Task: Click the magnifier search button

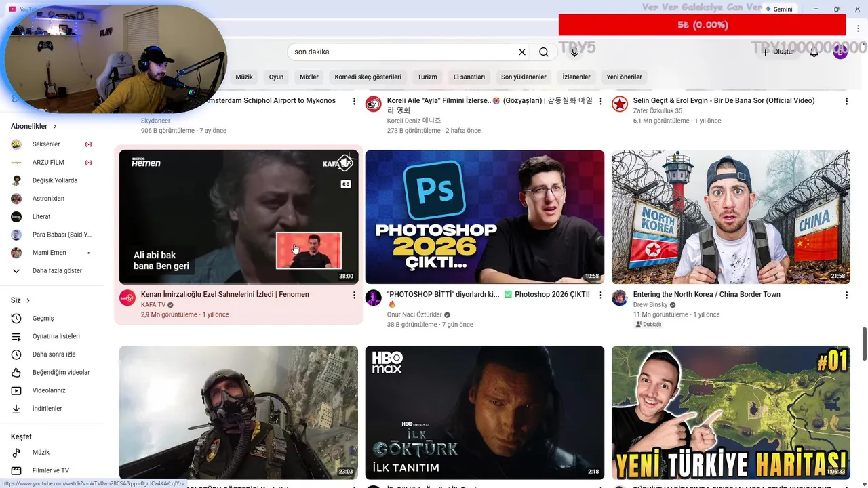Action: click(x=544, y=52)
